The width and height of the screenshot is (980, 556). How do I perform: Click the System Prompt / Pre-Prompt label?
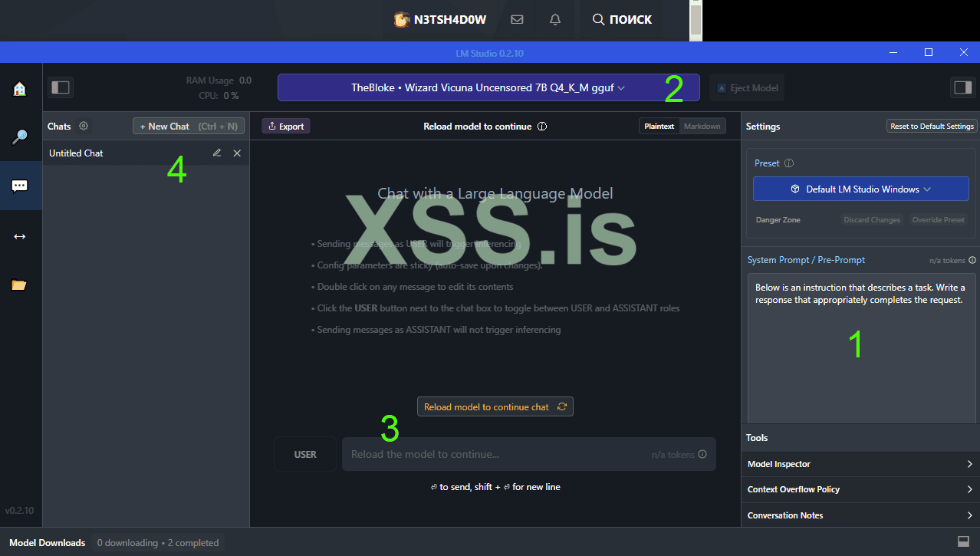806,260
